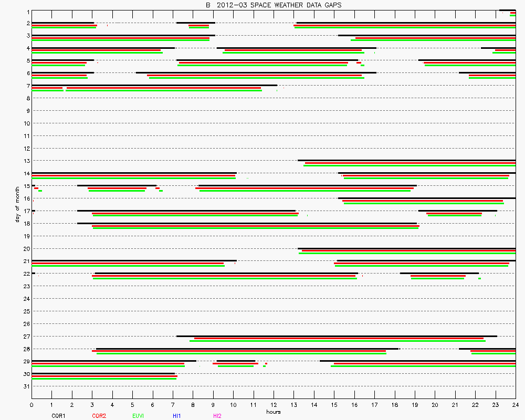Click the hour 24 tick label
The height and width of the screenshot is (420, 525).
coord(515,405)
